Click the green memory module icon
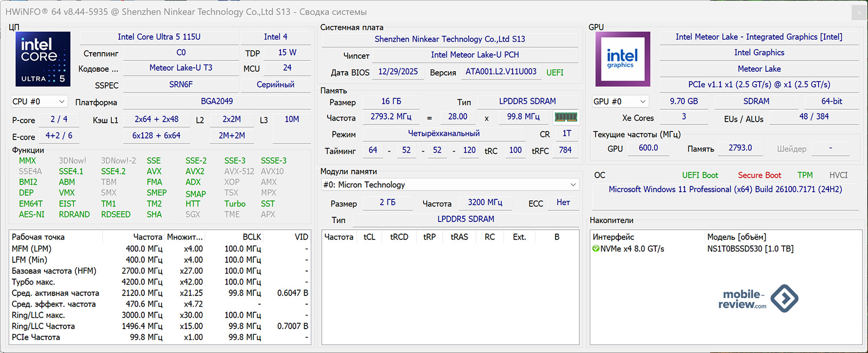 (x=566, y=117)
